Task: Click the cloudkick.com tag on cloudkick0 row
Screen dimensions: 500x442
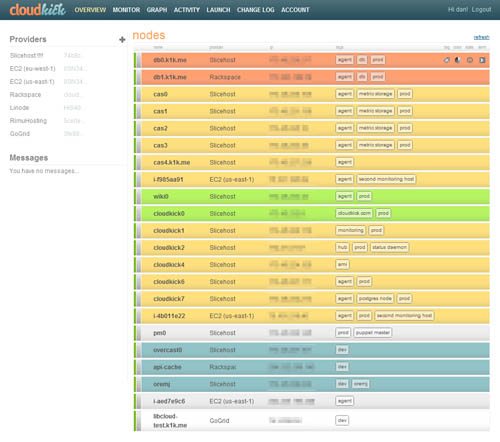Action: (x=354, y=213)
